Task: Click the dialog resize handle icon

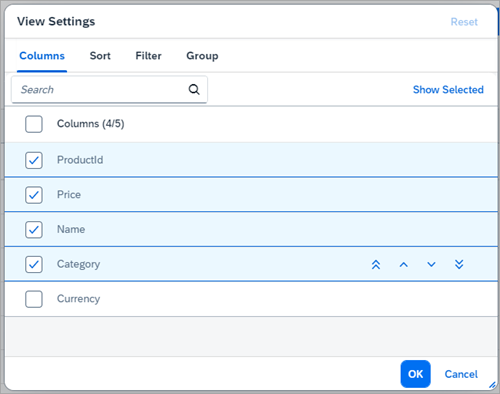Action: tap(492, 385)
